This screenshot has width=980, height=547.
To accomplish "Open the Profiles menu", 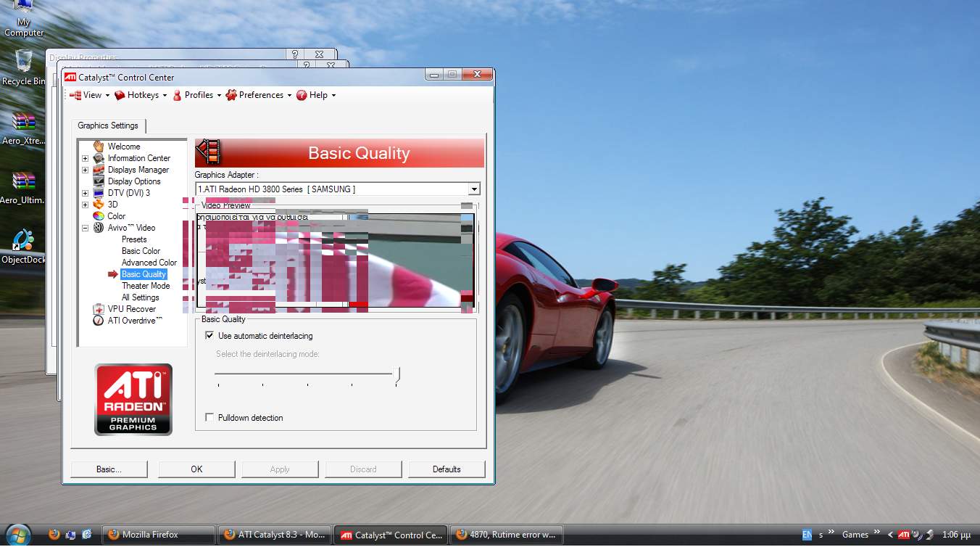I will [196, 95].
